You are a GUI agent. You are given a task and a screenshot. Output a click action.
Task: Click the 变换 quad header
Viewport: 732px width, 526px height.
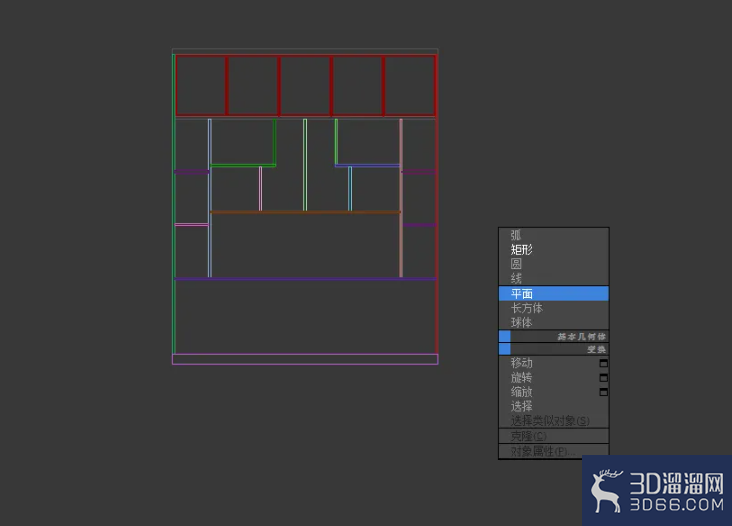tap(554, 349)
